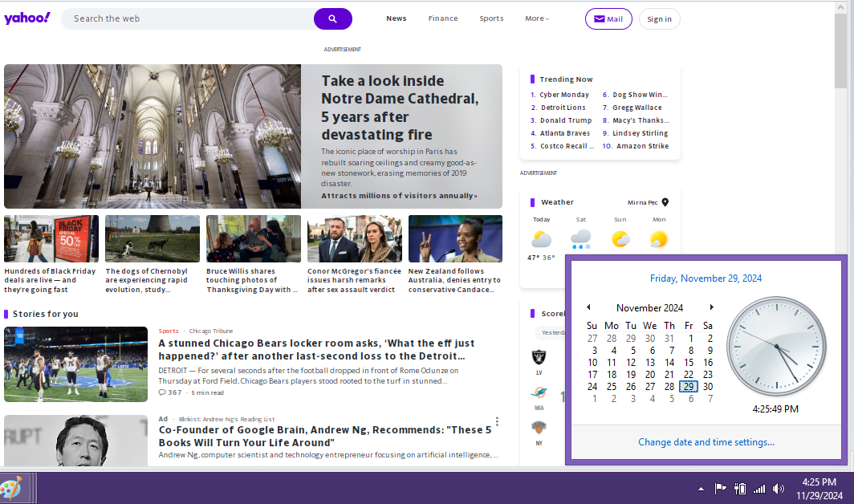Click the vertical scrollbar thumb of page
Image resolution: width=854 pixels, height=504 pixels.
[x=840, y=51]
